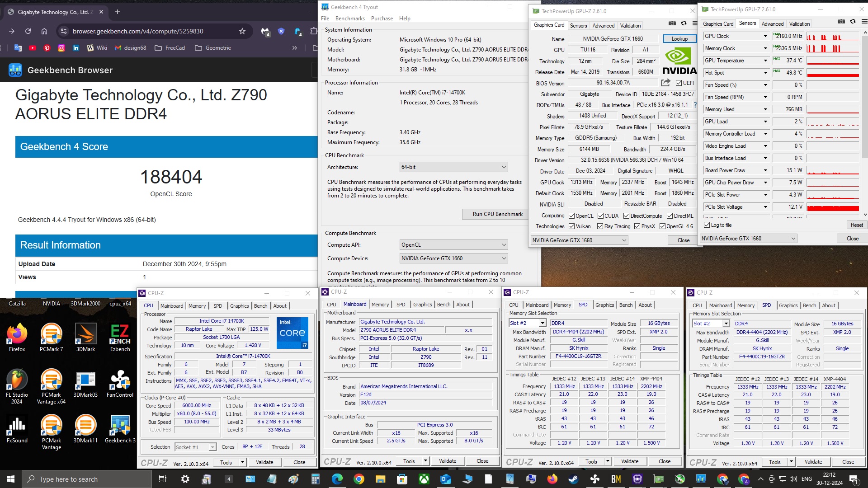The image size is (868, 488).
Task: Open the Wiki bookmark
Action: click(97, 48)
